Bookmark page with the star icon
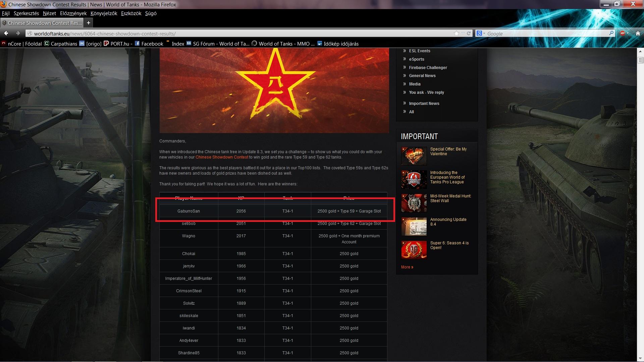The width and height of the screenshot is (644, 362). [x=456, y=33]
